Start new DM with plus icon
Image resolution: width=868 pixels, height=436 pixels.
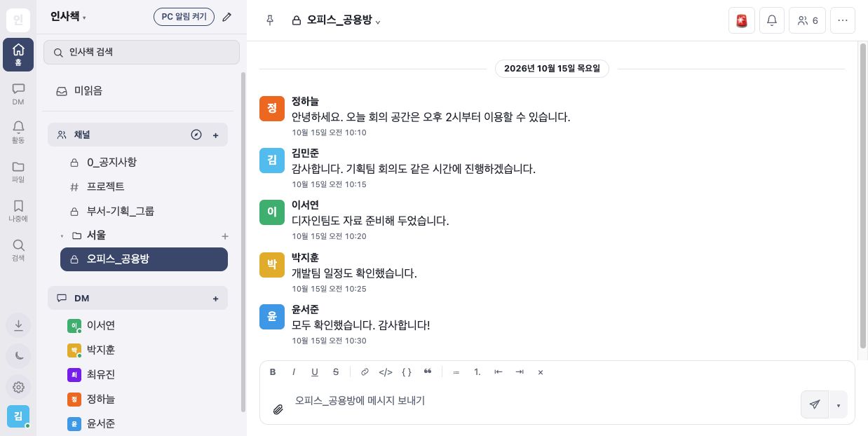click(215, 299)
